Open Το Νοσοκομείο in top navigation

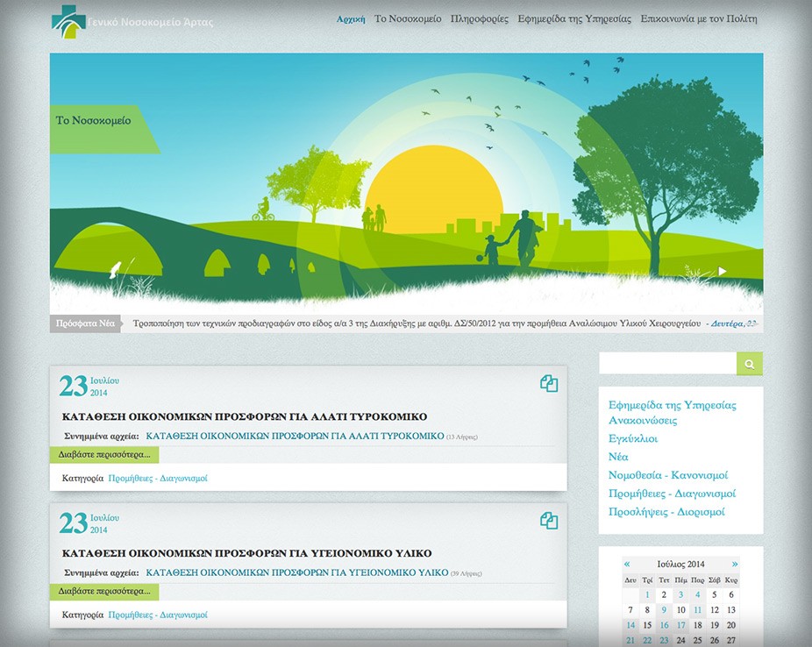click(408, 19)
